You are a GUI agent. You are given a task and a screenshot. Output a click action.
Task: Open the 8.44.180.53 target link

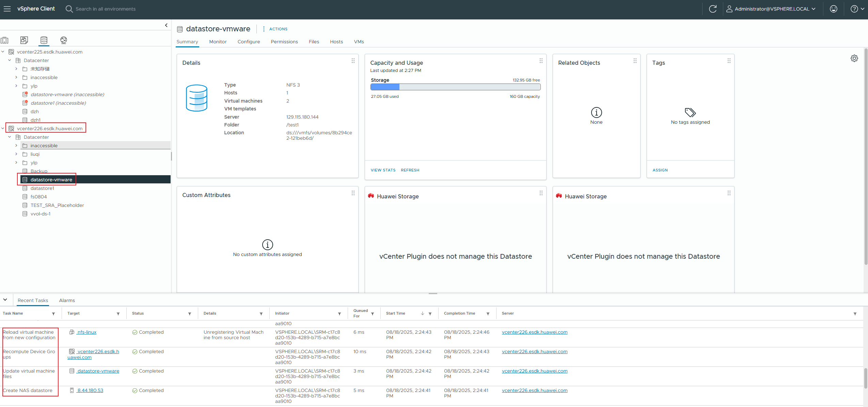tap(90, 390)
